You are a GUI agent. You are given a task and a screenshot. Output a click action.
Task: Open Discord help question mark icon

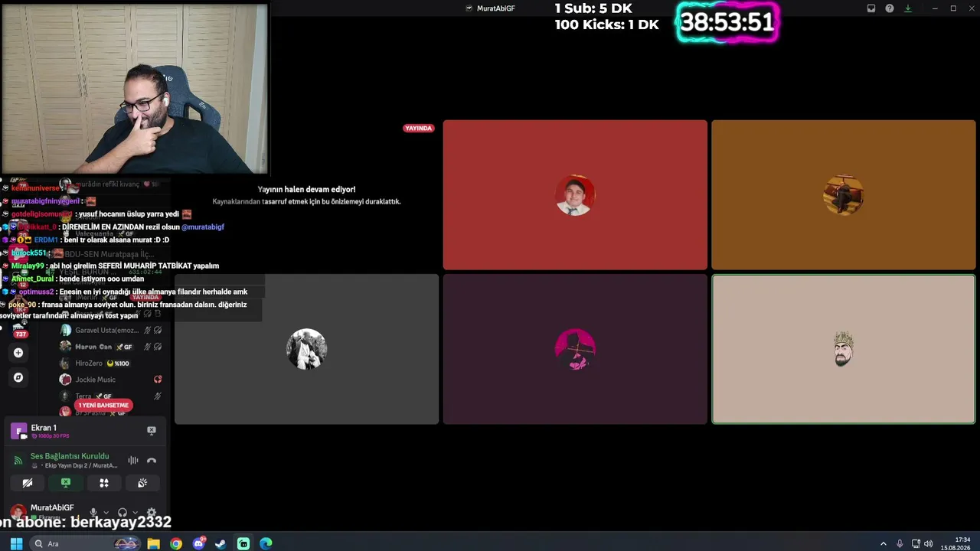(890, 8)
